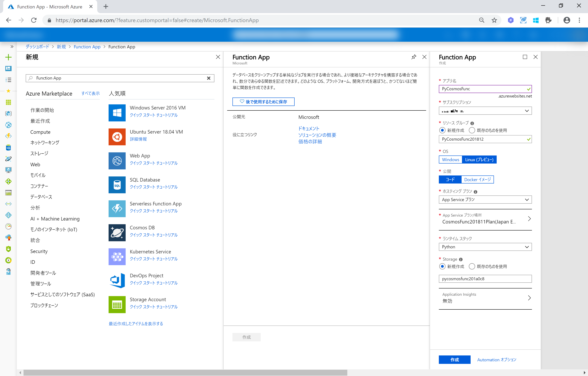The width and height of the screenshot is (588, 376).
Task: Open the ランタイム スタック Python dropdown
Action: pos(485,247)
